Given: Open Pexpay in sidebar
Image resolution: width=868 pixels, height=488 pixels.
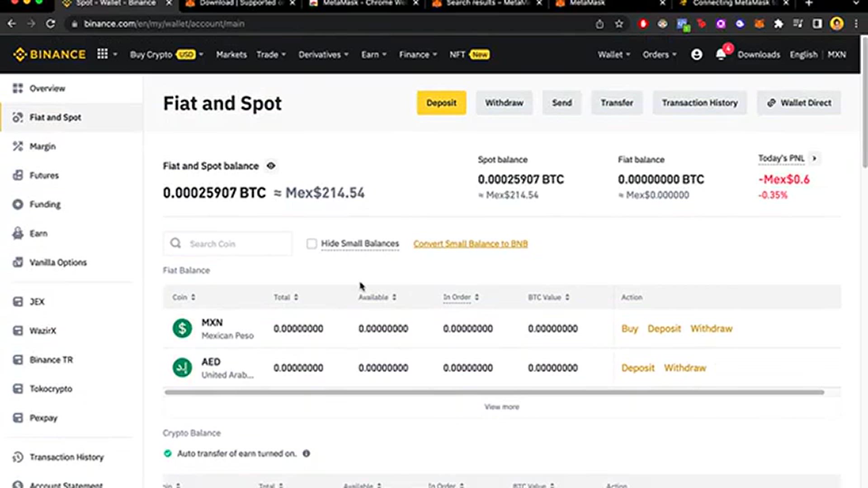Looking at the screenshot, I should point(43,418).
